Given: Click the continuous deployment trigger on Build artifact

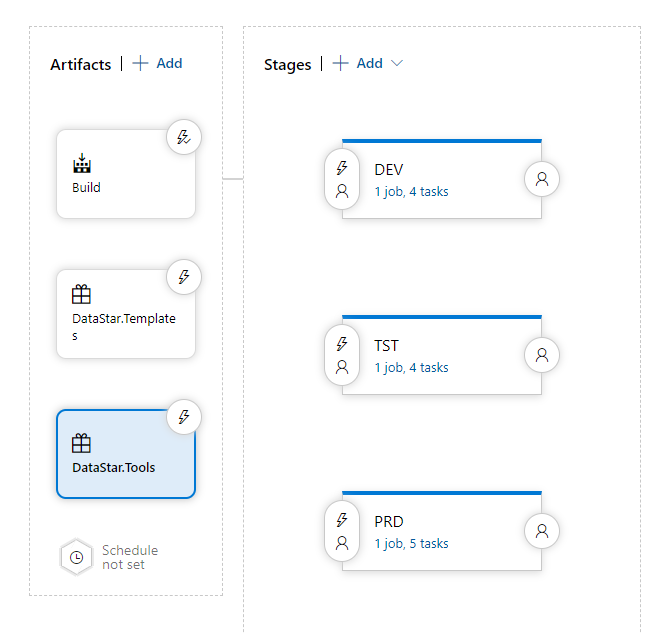Looking at the screenshot, I should tap(184, 137).
